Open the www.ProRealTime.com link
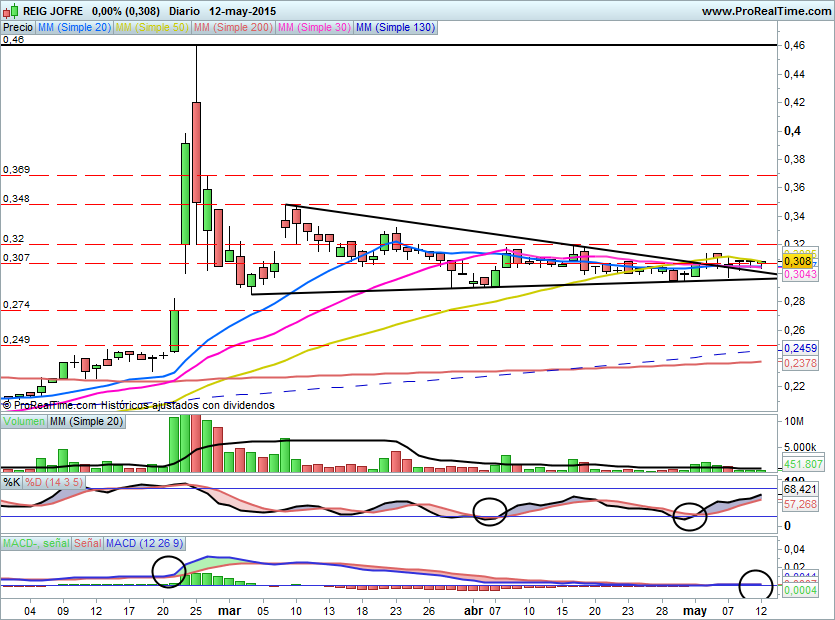The image size is (835, 620). [765, 10]
